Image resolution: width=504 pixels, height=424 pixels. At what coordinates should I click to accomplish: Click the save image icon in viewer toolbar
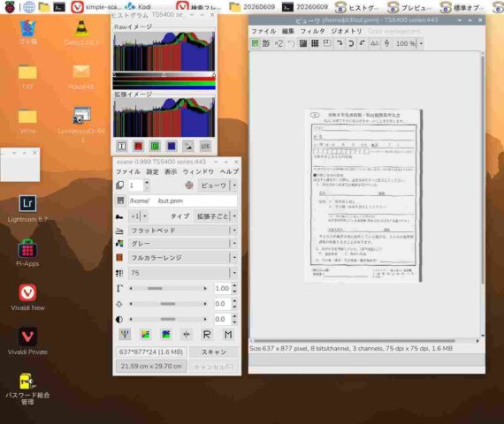[x=255, y=43]
